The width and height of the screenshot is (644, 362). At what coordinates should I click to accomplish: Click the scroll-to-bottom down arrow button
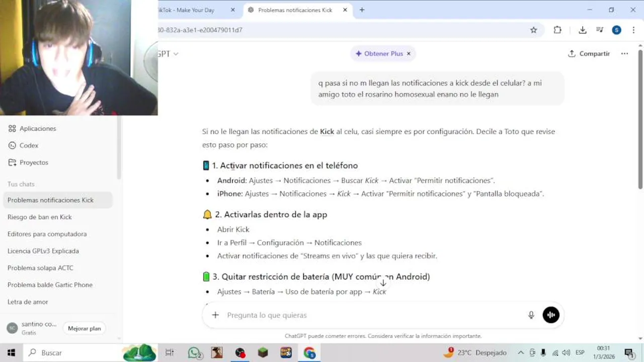pos(383,283)
